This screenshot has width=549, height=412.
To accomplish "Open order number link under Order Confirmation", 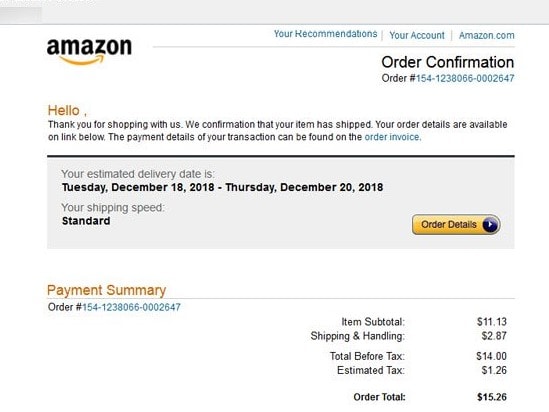I will pyautogui.click(x=465, y=78).
